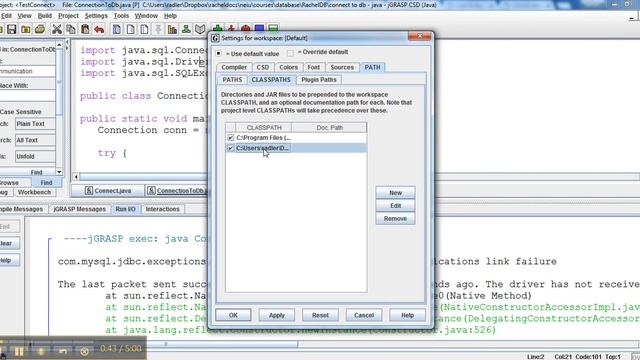The image size is (640, 360).
Task: Select the CLASSPATHS sub-tab
Action: point(271,80)
